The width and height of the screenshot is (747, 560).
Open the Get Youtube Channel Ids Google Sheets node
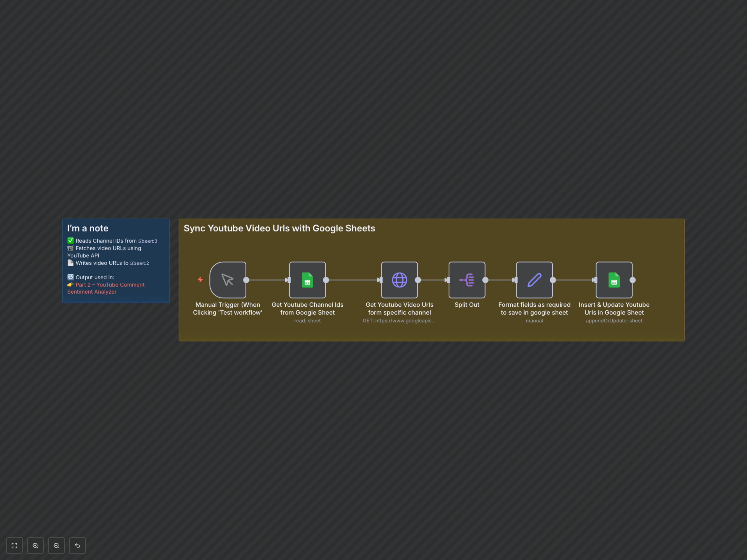coord(307,280)
